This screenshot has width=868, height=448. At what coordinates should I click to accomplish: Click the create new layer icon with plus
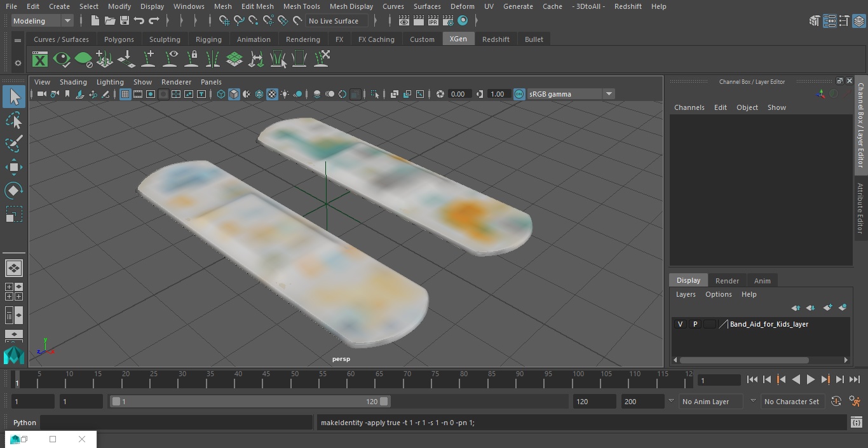[x=827, y=308]
